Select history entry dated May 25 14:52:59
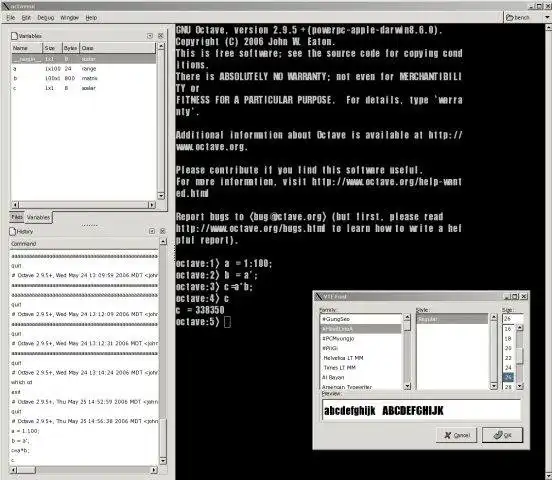Image resolution: width=552 pixels, height=480 pixels. [84, 402]
